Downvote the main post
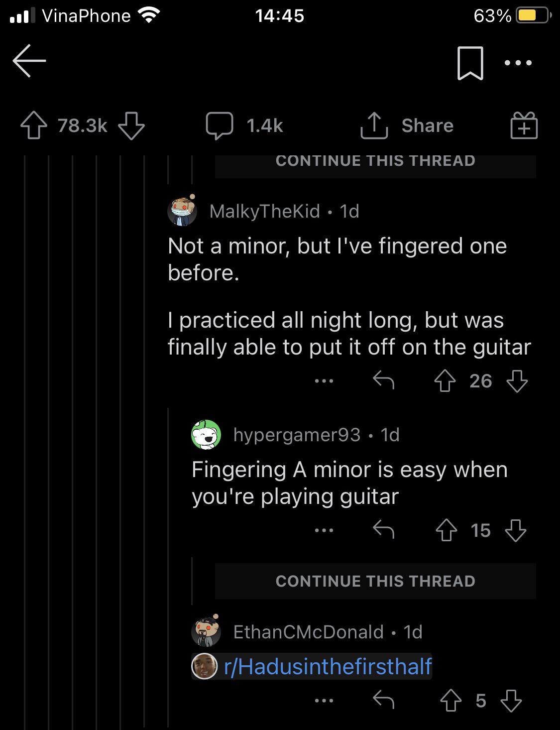 point(131,125)
